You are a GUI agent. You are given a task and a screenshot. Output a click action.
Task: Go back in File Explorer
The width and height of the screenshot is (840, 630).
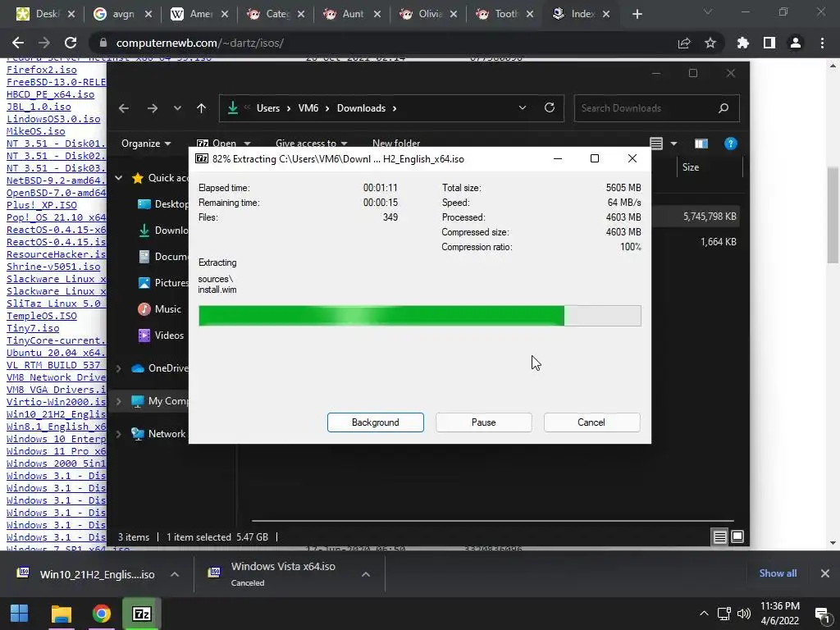coord(124,108)
